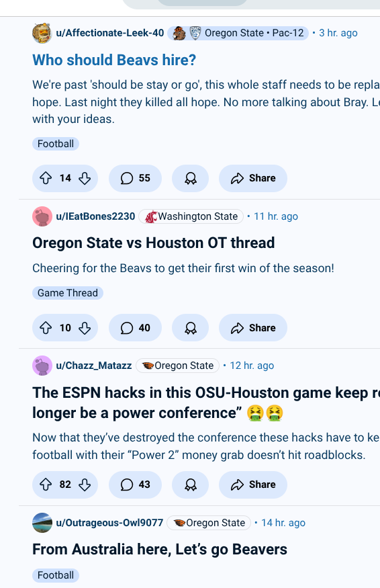Open "Who should Beavs hire?" post title
Screen dimensions: 380x588
click(x=114, y=60)
